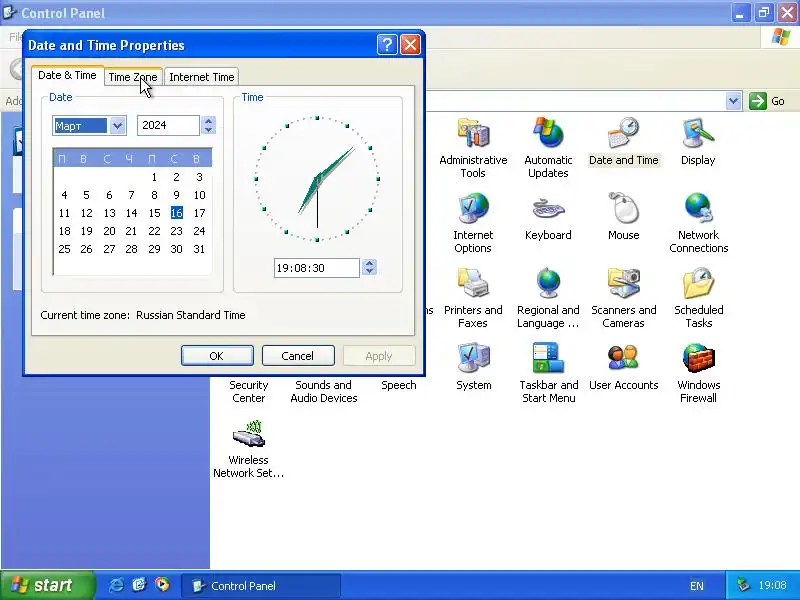Viewport: 800px width, 600px height.
Task: Click Cancel in Date and Time Properties
Action: (298, 356)
